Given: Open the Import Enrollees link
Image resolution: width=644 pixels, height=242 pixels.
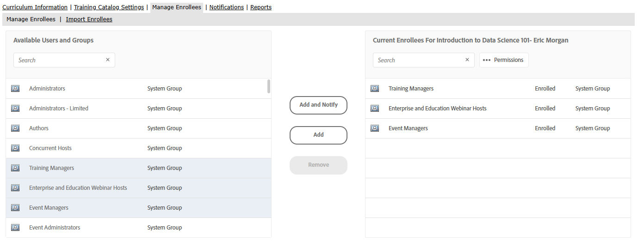Looking at the screenshot, I should [x=89, y=19].
